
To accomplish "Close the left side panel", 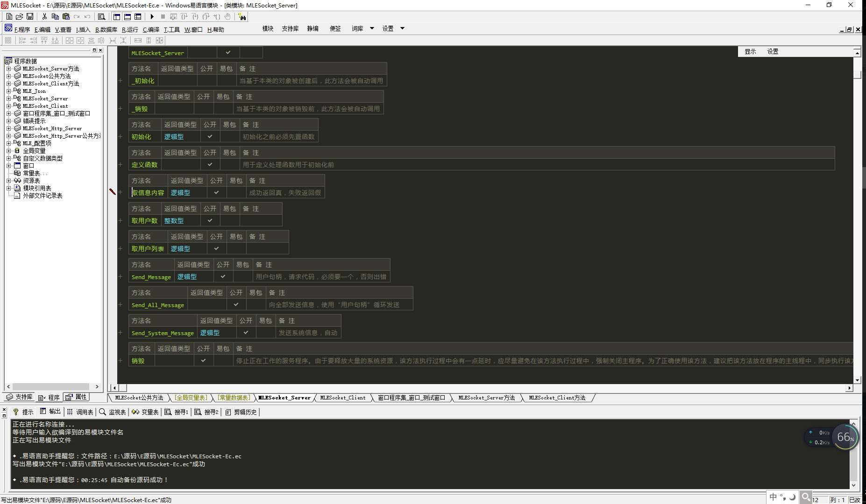I will tap(100, 50).
